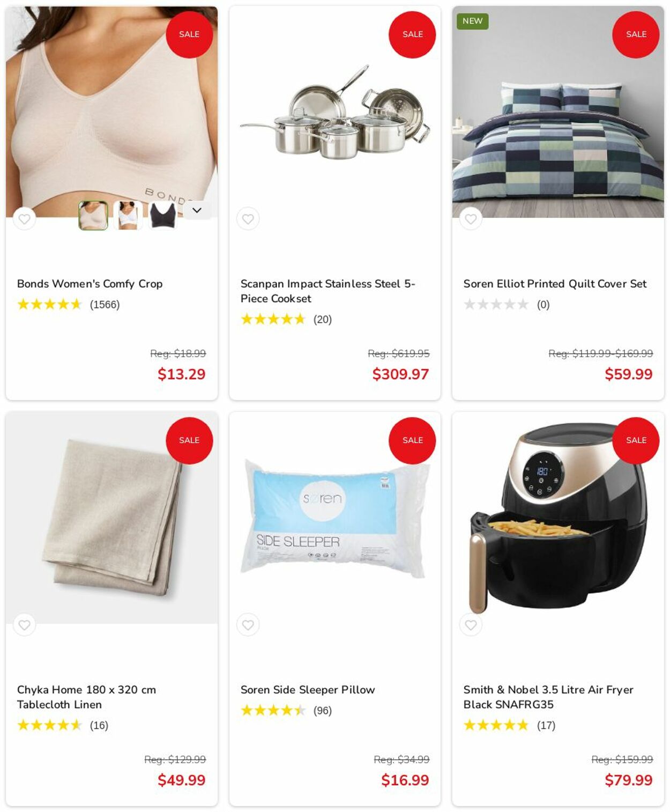Wishlist the Soren Side Sleeper Pillow
670x812 pixels.
pos(248,625)
